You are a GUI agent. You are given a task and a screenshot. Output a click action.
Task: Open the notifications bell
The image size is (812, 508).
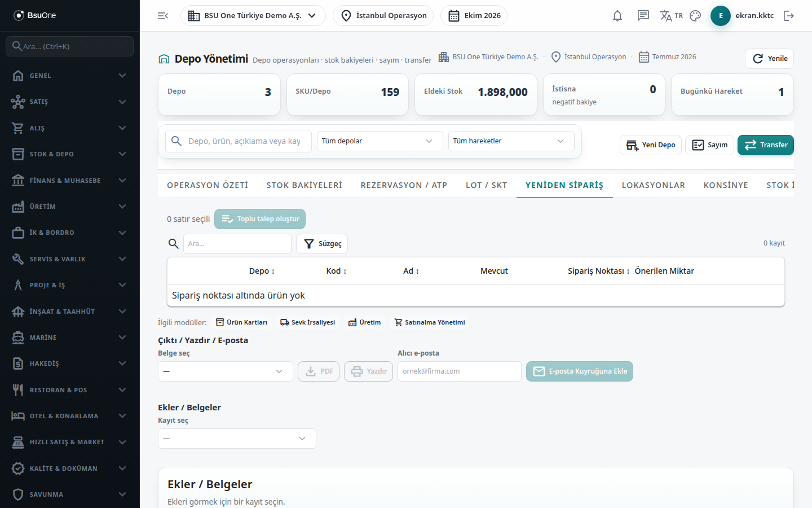617,16
